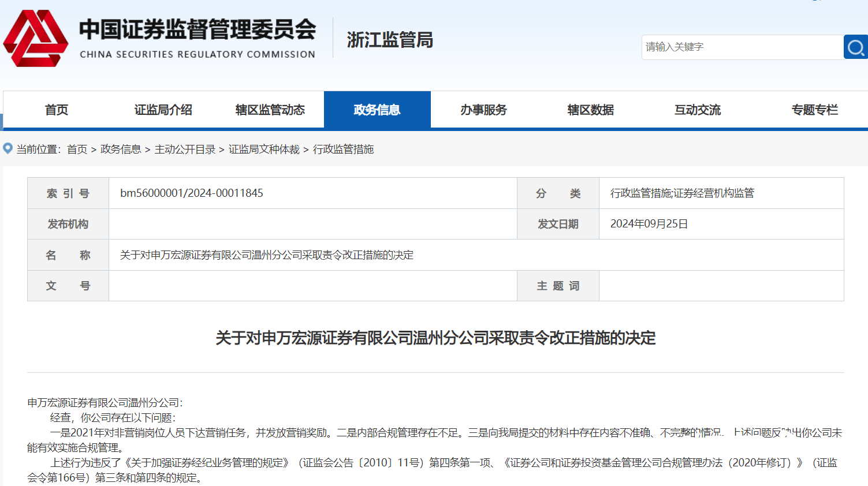Click the blue search magnifier button
The width and height of the screenshot is (868, 486).
tap(856, 47)
